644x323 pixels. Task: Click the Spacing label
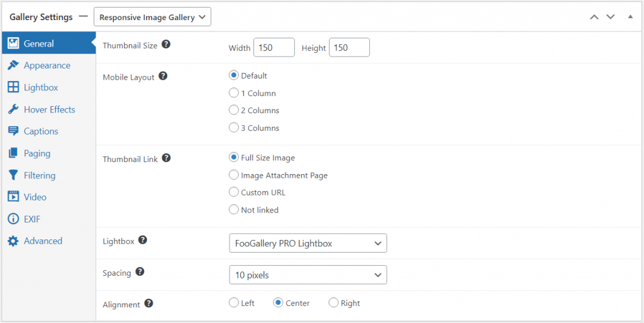(116, 273)
